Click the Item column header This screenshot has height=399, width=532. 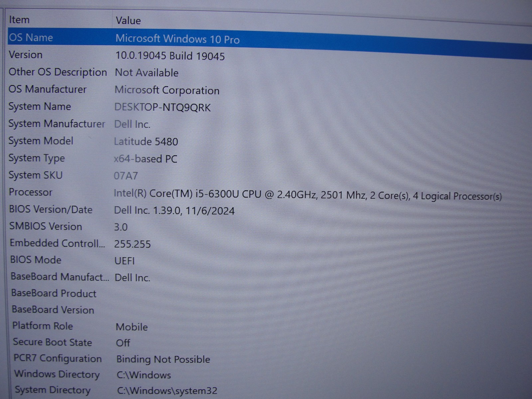pyautogui.click(x=19, y=20)
